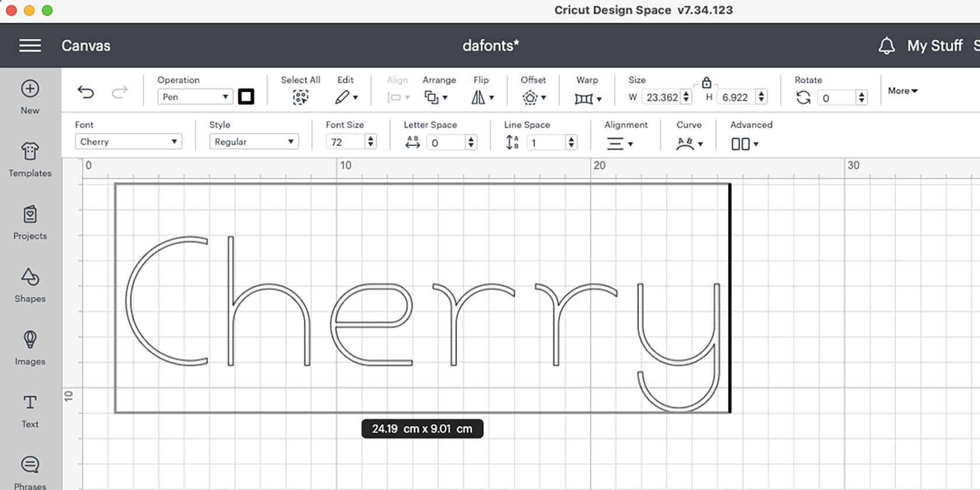The width and height of the screenshot is (980, 490).
Task: Expand the Operation Pen dropdown
Action: coord(195,97)
